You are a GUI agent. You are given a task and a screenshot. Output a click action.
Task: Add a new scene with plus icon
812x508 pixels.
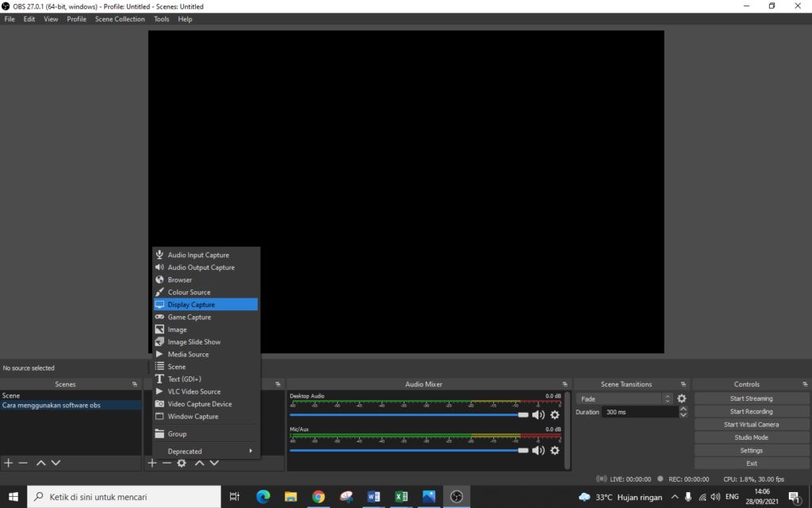click(x=9, y=463)
